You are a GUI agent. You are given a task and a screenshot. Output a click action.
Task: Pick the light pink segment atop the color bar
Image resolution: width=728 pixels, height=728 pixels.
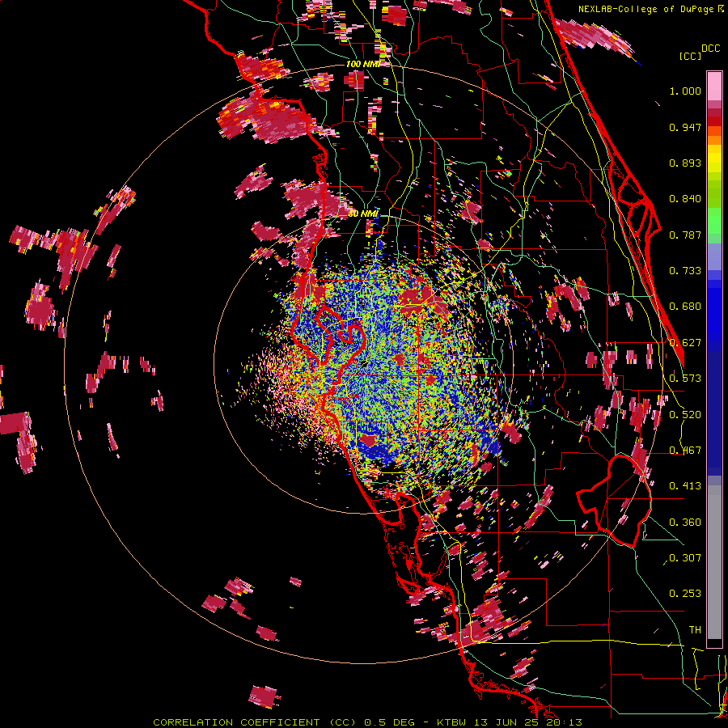pos(714,86)
